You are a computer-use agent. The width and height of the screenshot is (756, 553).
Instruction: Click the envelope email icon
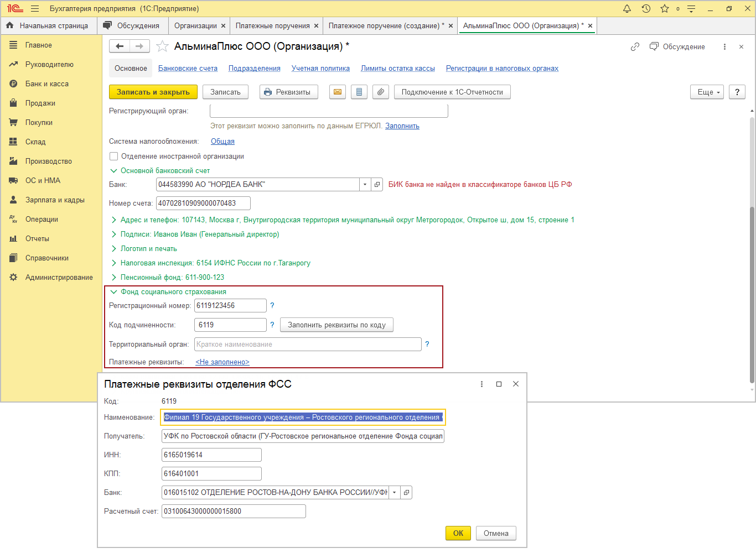(338, 92)
